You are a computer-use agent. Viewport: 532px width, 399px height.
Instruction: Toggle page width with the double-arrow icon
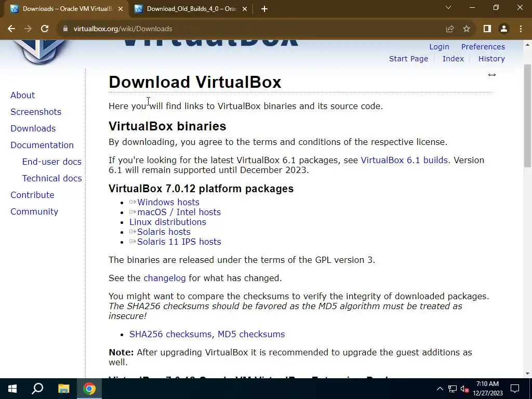[x=492, y=75]
